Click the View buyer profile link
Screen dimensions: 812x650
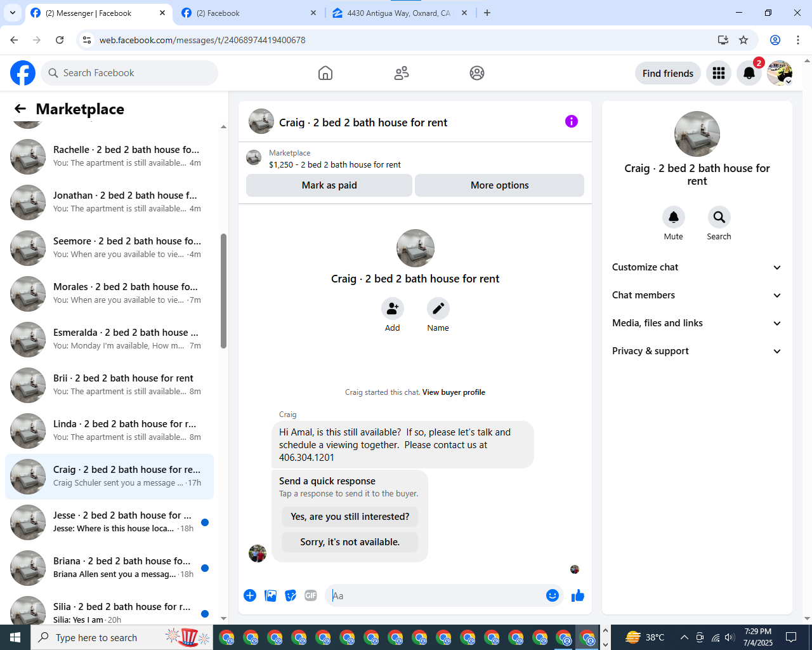[454, 392]
